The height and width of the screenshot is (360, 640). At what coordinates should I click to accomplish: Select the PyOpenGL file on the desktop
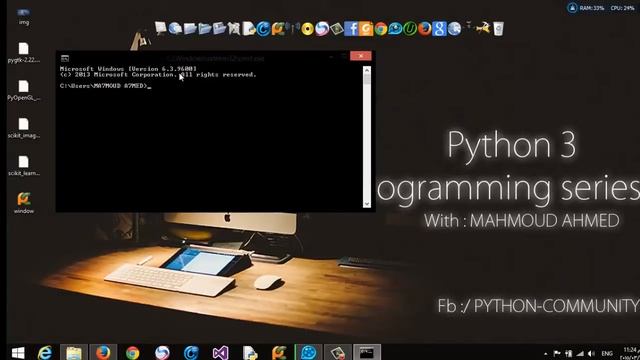(x=24, y=90)
